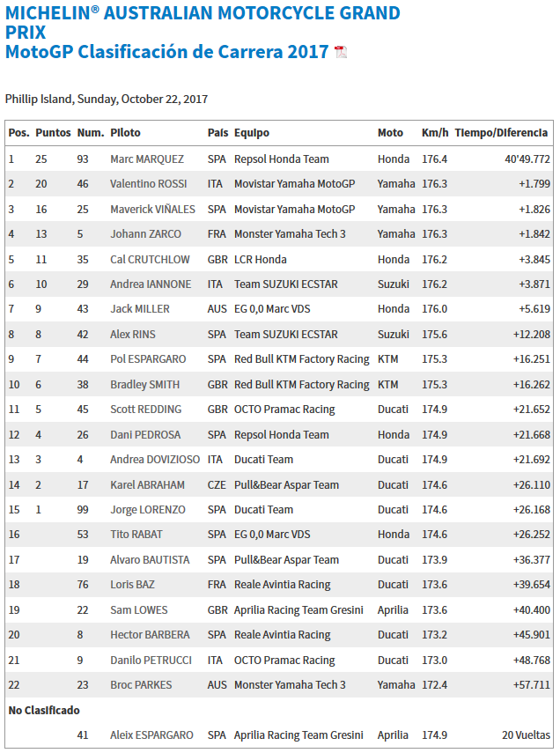Click Maverick VIÑALES rider name

point(152,210)
